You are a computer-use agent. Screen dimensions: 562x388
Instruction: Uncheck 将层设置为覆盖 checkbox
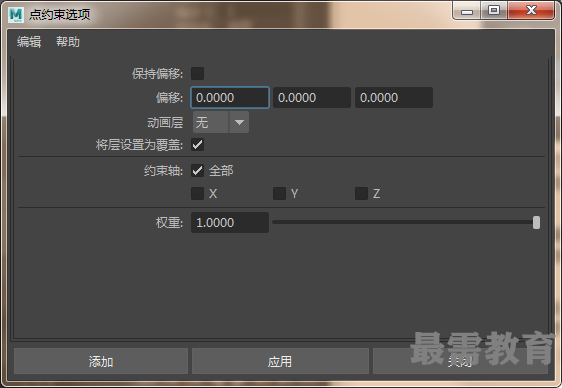click(197, 145)
